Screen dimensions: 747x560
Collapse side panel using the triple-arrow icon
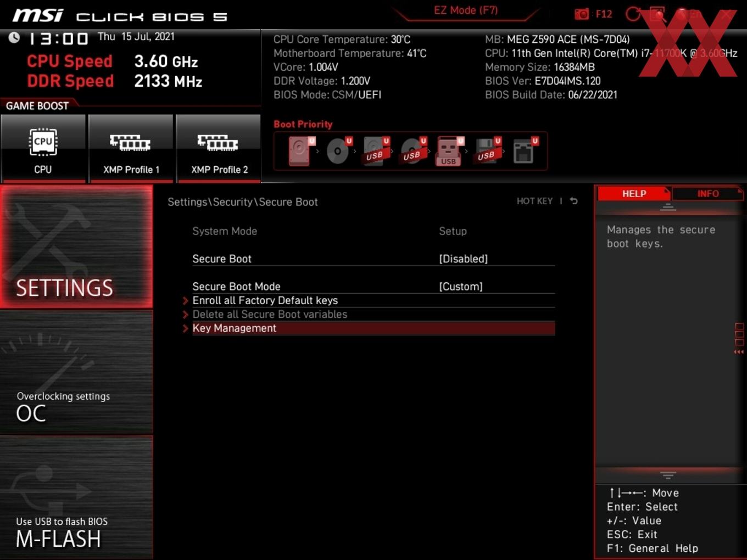tap(739, 352)
